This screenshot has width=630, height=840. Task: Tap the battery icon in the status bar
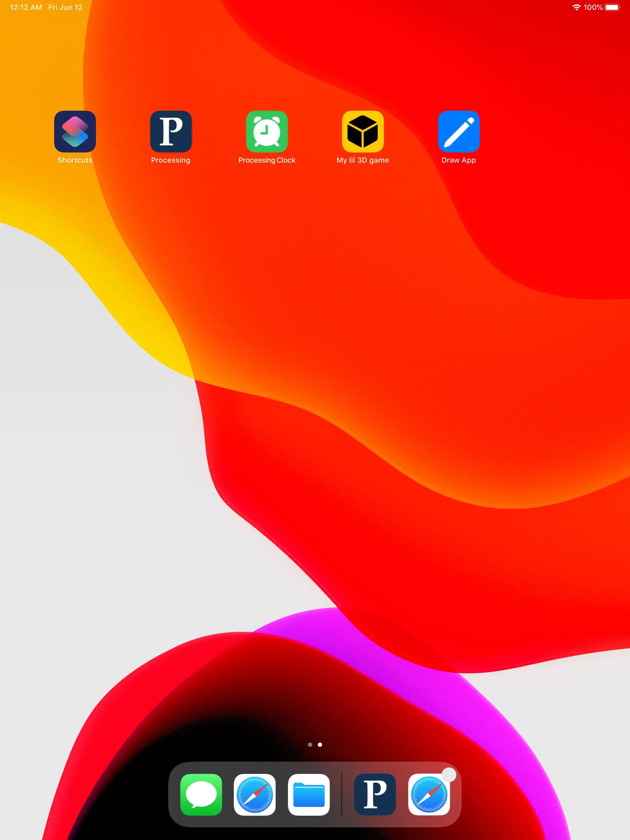[612, 7]
